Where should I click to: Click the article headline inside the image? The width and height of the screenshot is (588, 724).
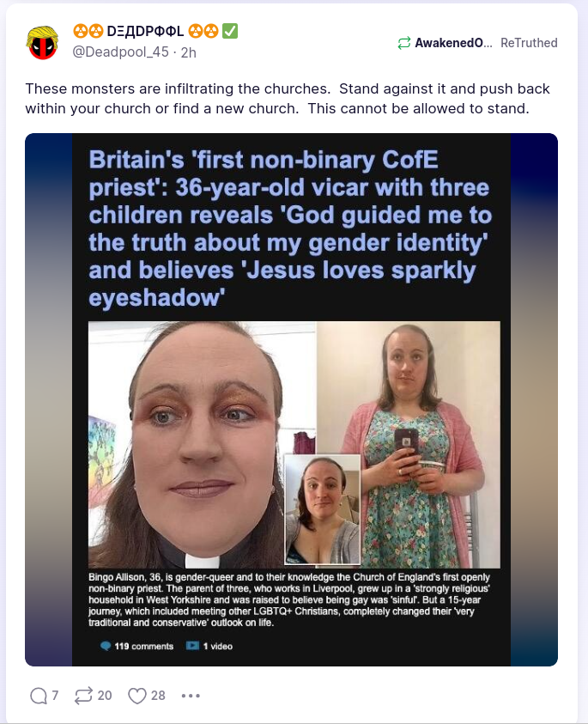click(x=290, y=228)
